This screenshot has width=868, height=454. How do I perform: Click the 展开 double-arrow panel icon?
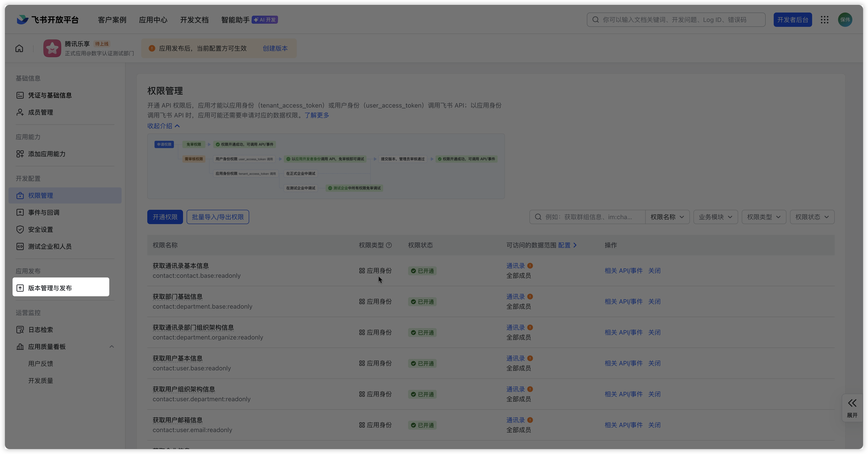[852, 403]
